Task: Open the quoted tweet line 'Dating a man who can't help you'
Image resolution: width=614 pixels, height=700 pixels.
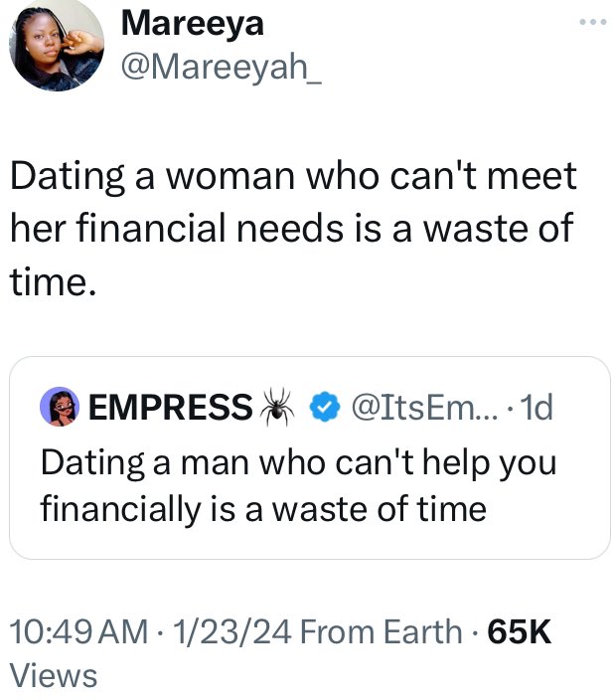Action: pyautogui.click(x=298, y=462)
